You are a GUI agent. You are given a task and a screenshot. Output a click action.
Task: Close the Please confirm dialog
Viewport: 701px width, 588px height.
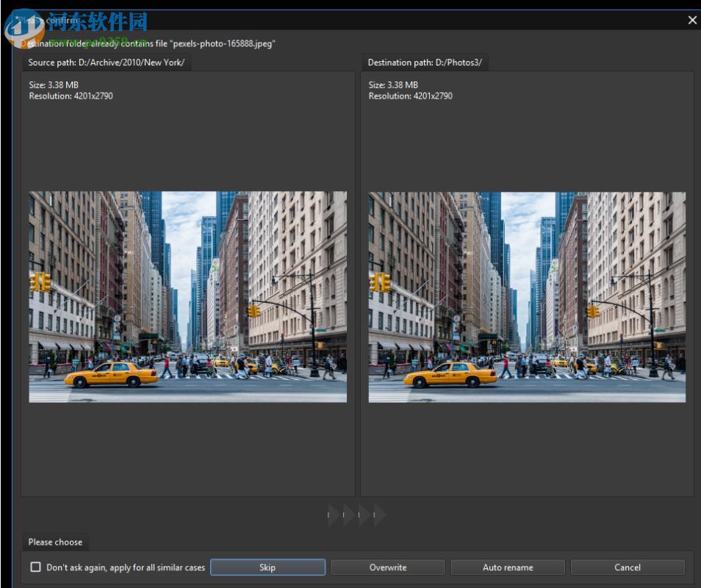tap(691, 20)
